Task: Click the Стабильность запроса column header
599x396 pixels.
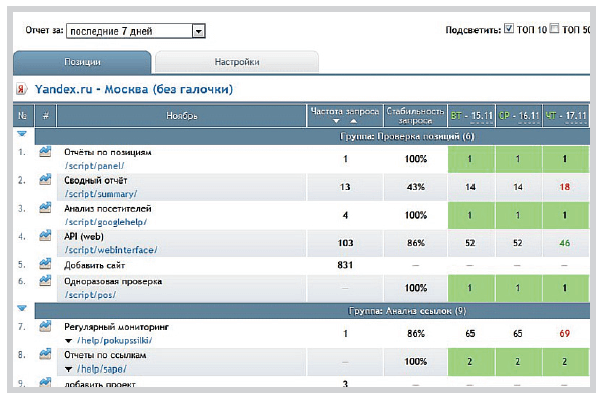Action: point(415,116)
